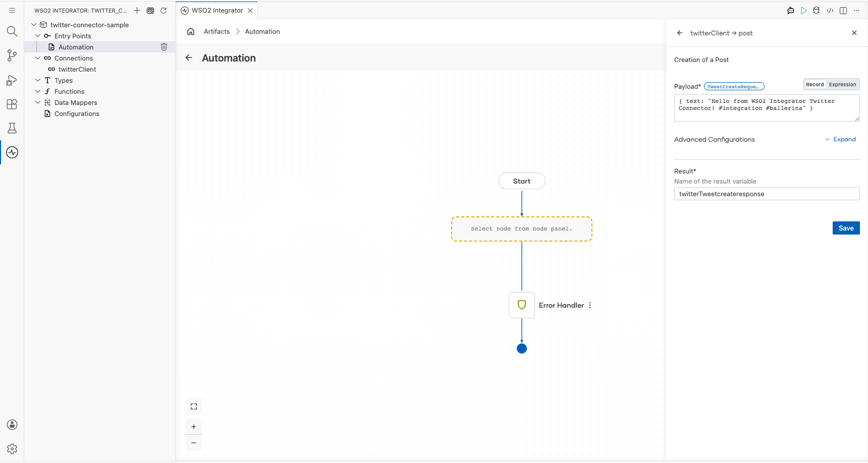Open the hamburger menu icon
The width and height of the screenshot is (868, 463).
12,10
